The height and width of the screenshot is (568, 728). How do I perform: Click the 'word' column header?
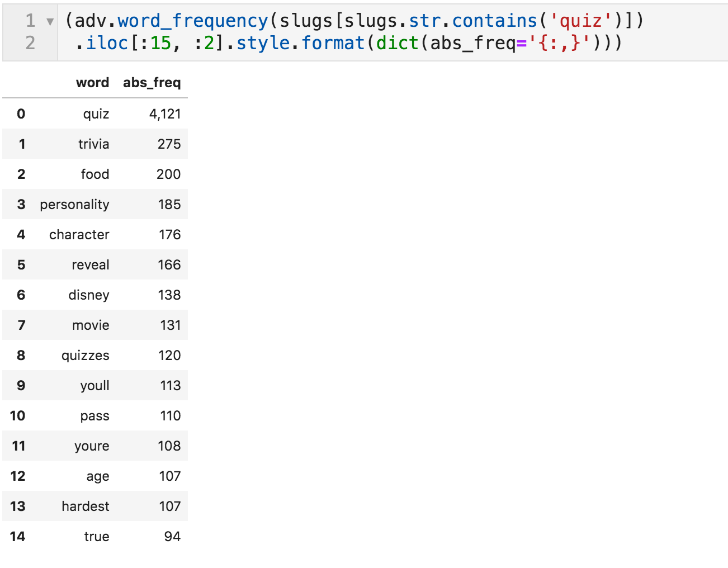(x=92, y=83)
